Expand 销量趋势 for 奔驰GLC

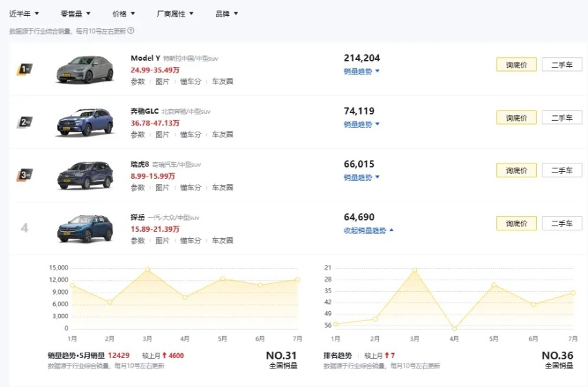362,124
